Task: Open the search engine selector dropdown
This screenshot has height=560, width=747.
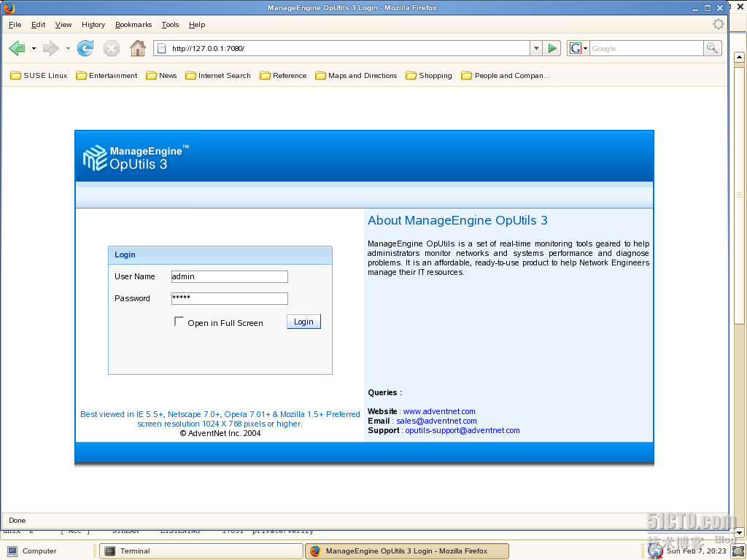Action: point(586,48)
